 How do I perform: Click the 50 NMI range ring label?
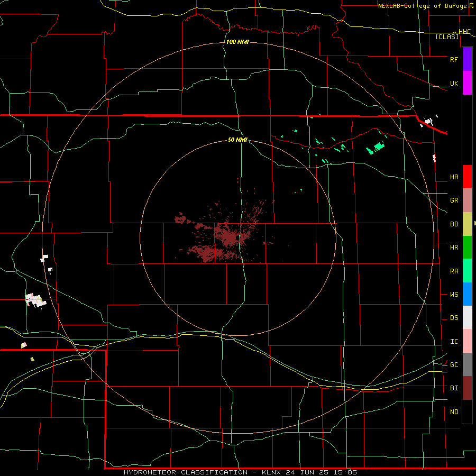[x=237, y=140]
